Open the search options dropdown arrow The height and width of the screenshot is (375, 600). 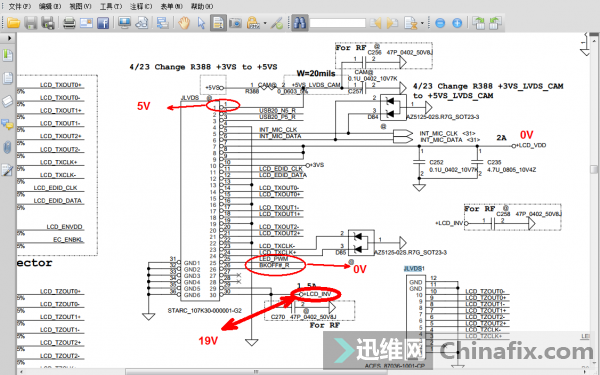click(x=422, y=23)
